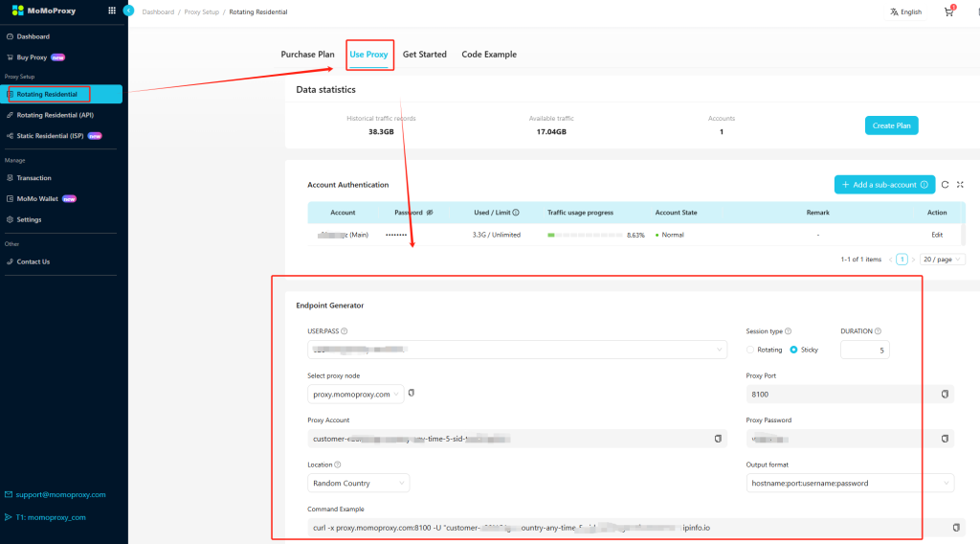The image size is (980, 544).
Task: Switch to the Get Started tab
Action: (x=424, y=55)
